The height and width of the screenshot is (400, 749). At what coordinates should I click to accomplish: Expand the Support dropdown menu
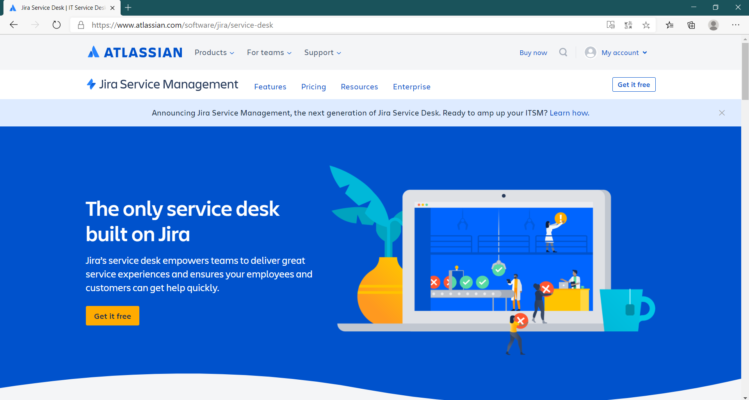pos(322,53)
